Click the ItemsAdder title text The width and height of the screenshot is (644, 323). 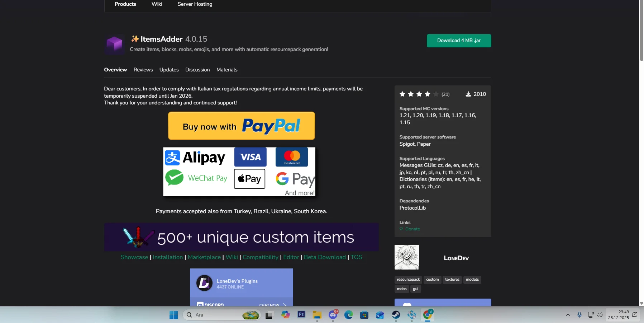point(161,39)
